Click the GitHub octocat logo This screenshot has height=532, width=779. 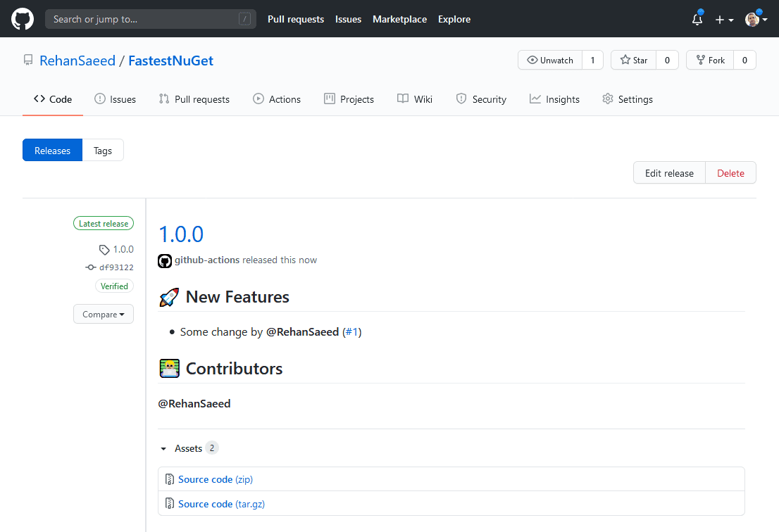pos(22,19)
